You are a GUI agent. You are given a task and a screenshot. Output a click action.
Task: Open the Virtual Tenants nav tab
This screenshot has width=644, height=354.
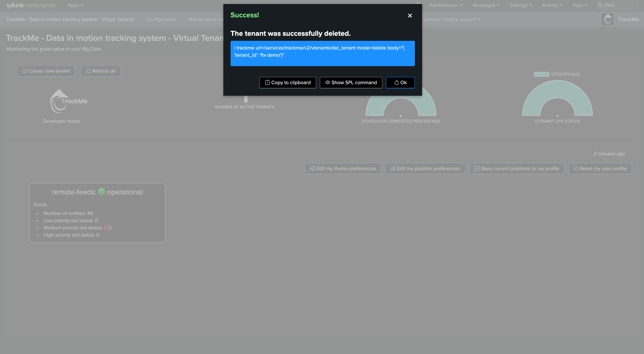70,19
